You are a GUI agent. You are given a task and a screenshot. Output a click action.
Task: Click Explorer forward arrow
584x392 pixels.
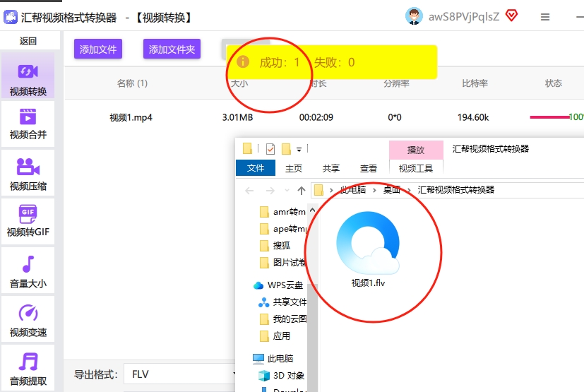270,191
